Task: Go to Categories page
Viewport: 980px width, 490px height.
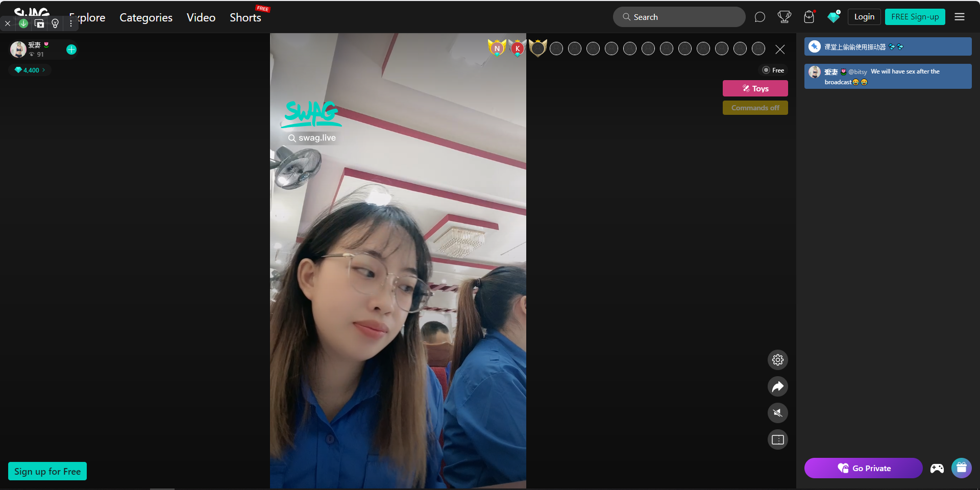Action: pos(146,17)
